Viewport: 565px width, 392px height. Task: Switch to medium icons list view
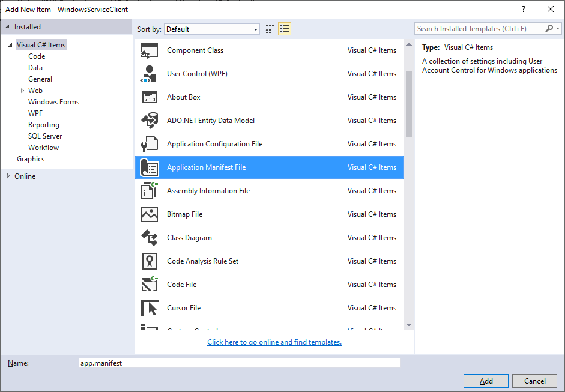(x=285, y=29)
